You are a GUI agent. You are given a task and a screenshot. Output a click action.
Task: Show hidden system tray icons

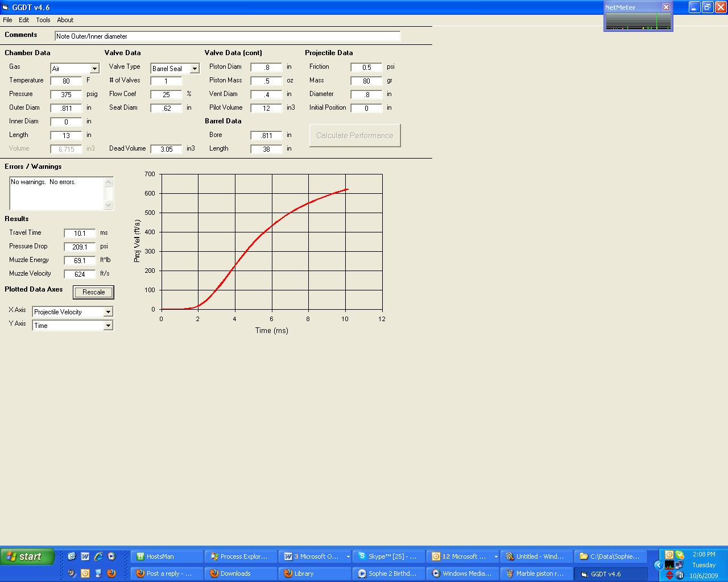pyautogui.click(x=658, y=565)
